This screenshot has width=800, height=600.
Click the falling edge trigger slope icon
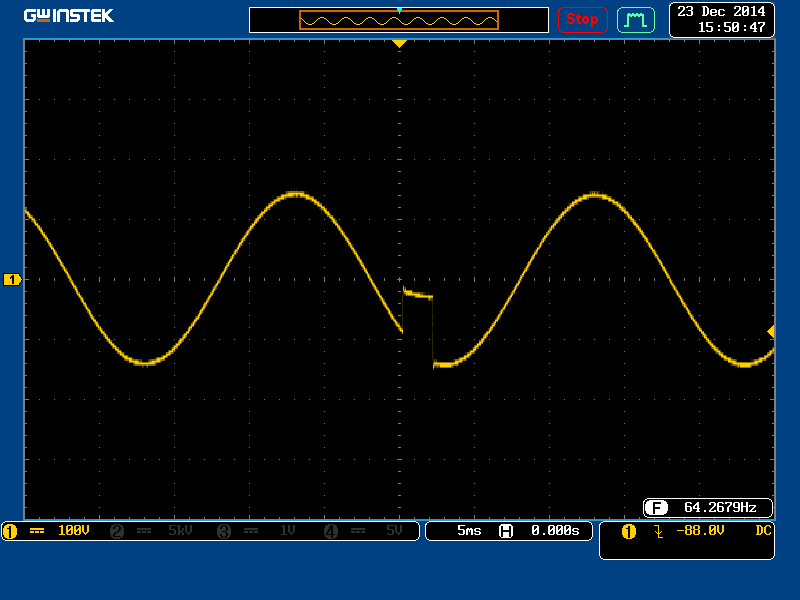click(658, 531)
